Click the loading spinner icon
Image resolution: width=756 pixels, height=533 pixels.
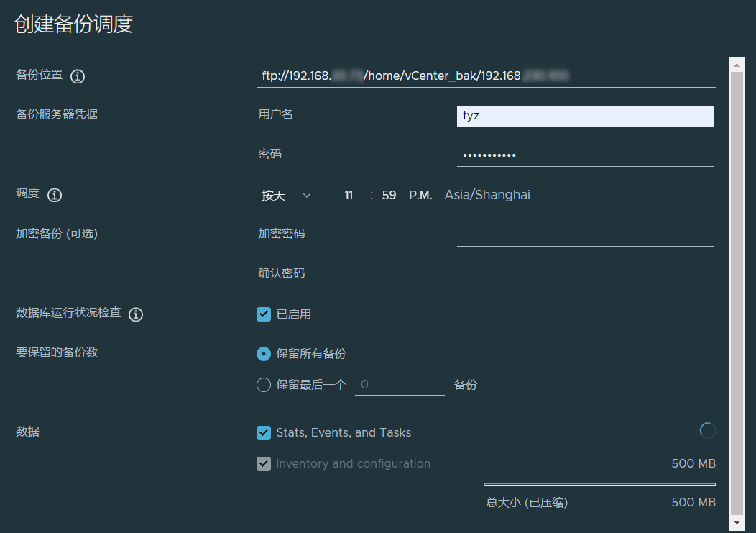(x=708, y=431)
